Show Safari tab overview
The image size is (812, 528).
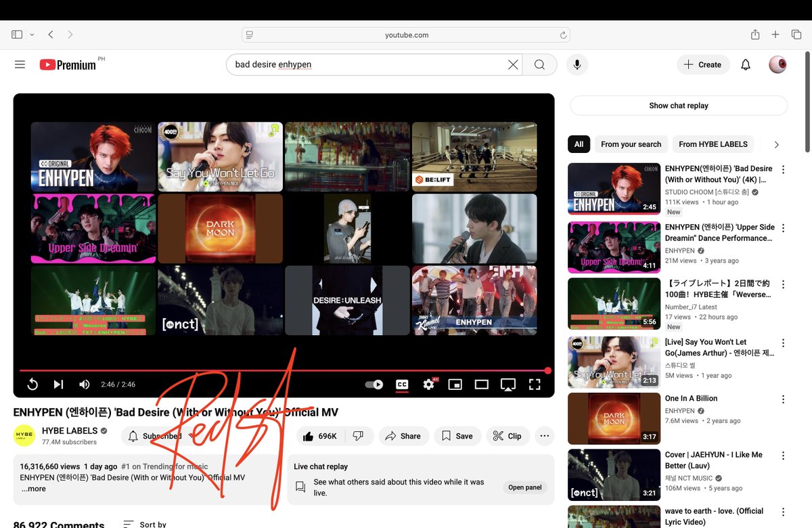pyautogui.click(x=796, y=35)
